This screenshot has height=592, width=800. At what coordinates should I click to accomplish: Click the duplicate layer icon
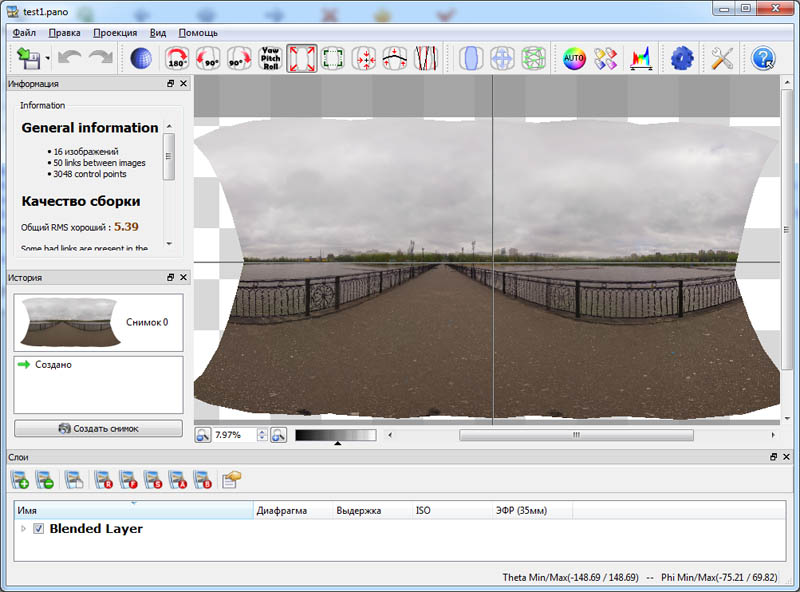pos(74,480)
